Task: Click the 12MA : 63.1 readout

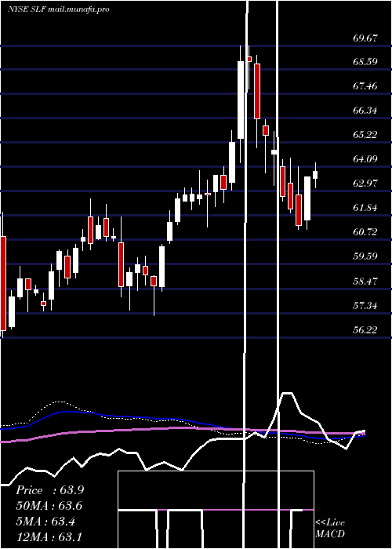Action: [x=49, y=537]
